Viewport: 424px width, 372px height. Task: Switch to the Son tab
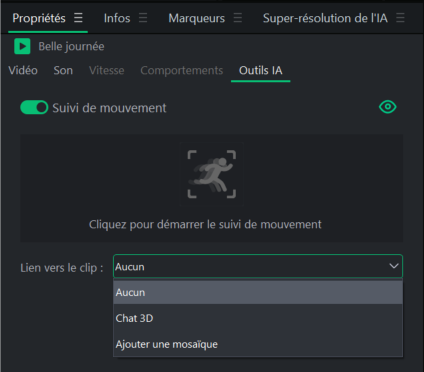click(63, 70)
